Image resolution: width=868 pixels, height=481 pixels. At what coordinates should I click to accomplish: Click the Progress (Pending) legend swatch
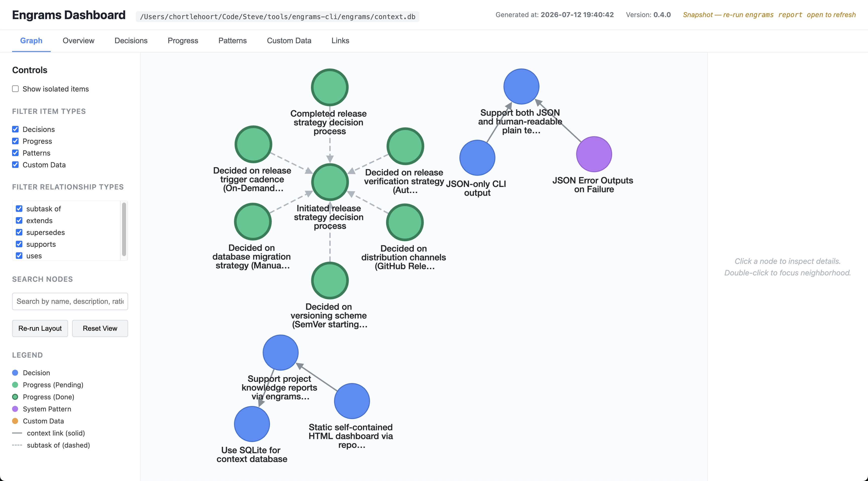point(15,385)
